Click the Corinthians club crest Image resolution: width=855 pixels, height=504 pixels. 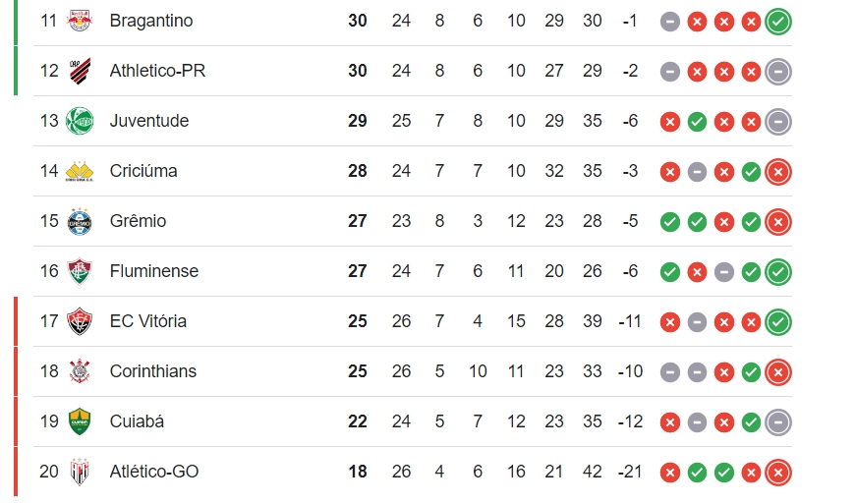[x=80, y=371]
